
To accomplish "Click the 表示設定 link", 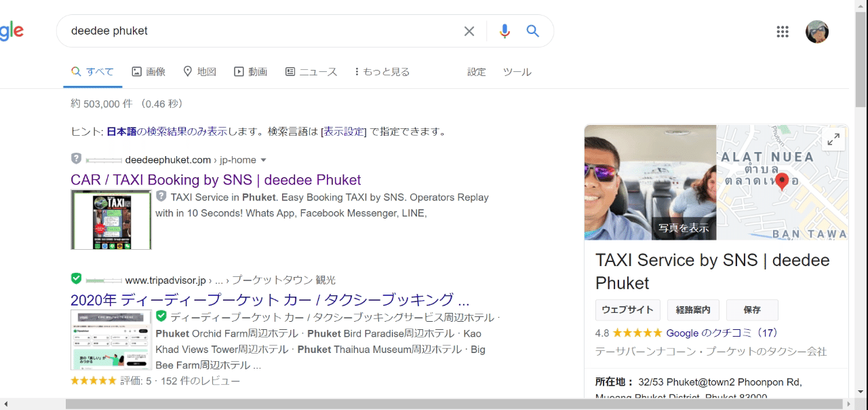I will 344,132.
